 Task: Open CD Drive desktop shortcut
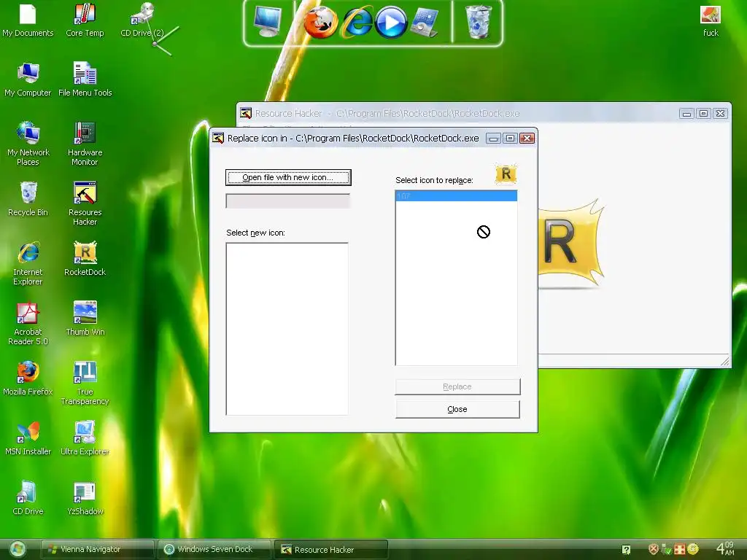click(x=28, y=498)
